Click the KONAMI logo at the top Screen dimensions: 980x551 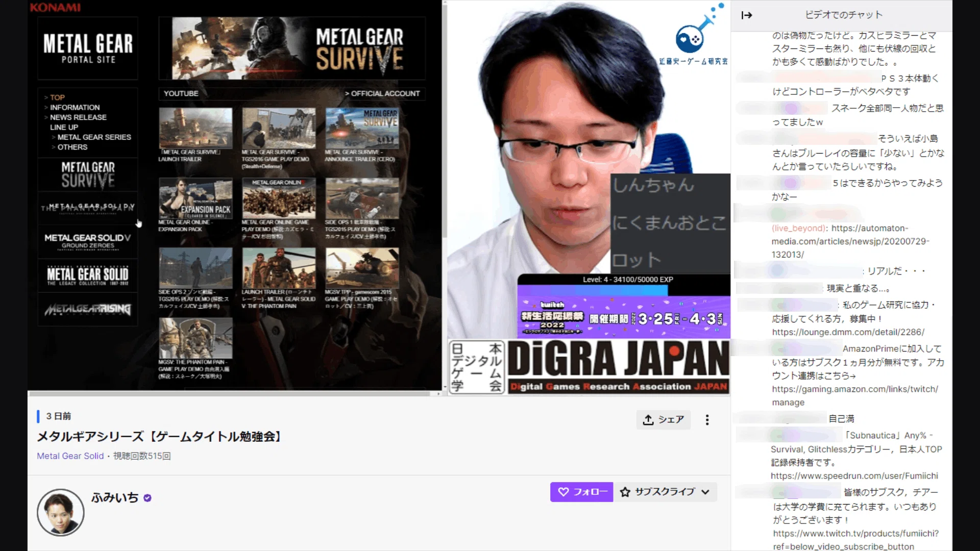pos(55,7)
